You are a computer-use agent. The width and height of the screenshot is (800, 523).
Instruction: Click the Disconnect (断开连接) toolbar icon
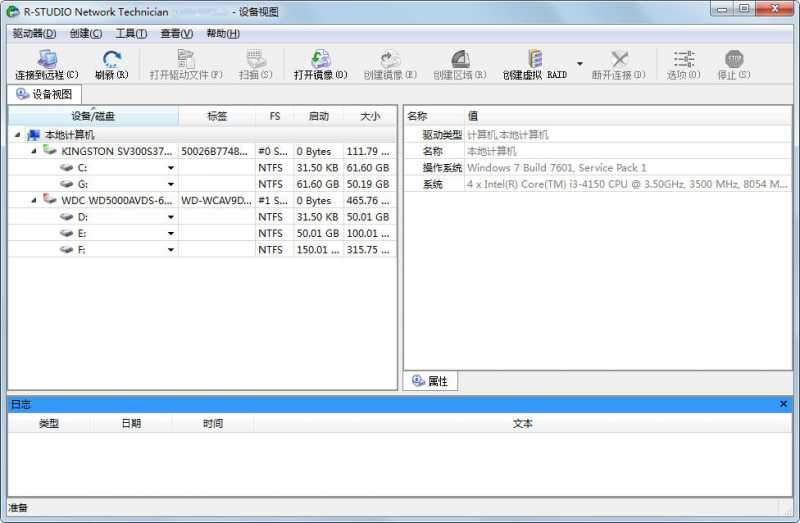pyautogui.click(x=619, y=59)
